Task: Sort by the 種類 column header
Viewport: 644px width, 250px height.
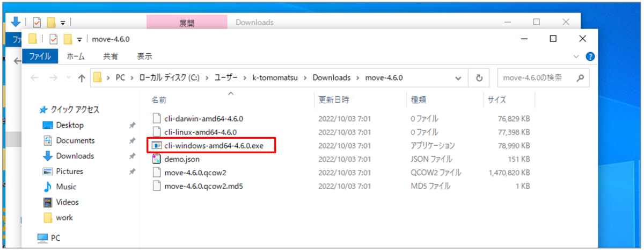Action: pyautogui.click(x=419, y=100)
